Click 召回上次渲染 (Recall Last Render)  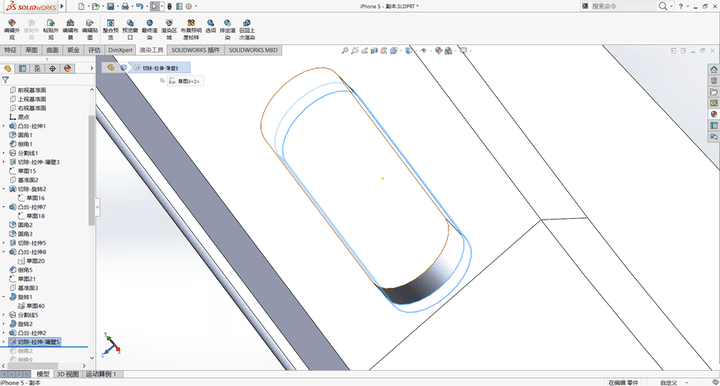pyautogui.click(x=247, y=29)
